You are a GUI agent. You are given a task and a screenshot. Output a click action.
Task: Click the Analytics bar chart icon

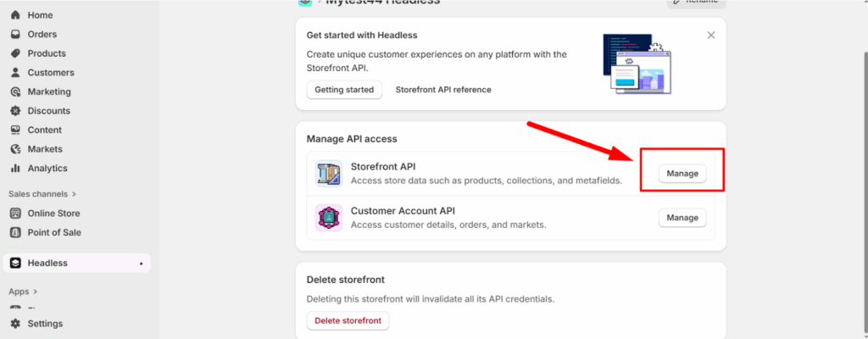point(15,168)
